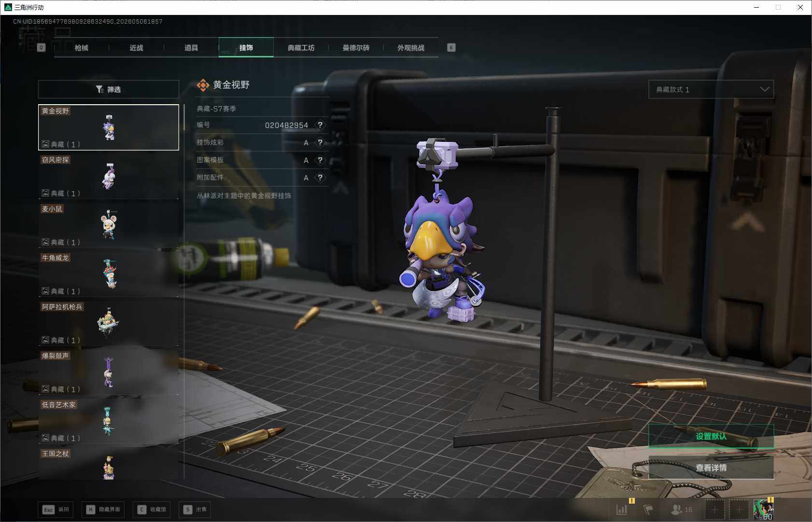Close the 三角洲行动 window

800,7
